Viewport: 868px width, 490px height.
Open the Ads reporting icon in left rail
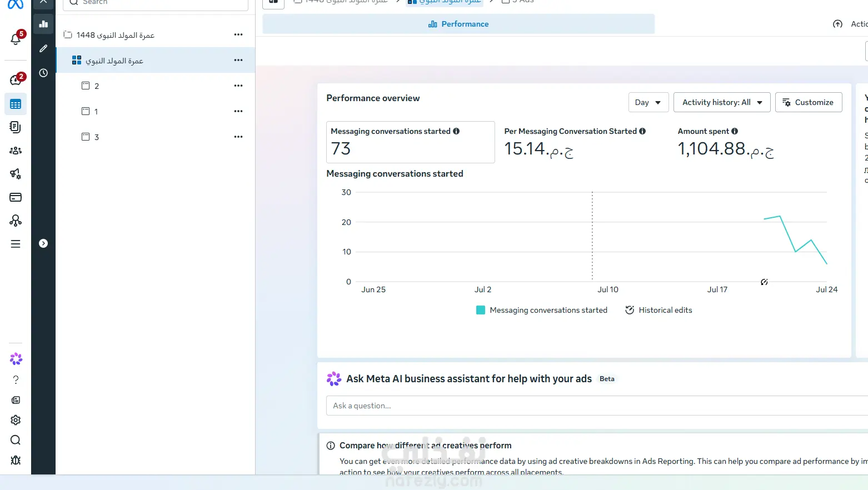pyautogui.click(x=16, y=127)
